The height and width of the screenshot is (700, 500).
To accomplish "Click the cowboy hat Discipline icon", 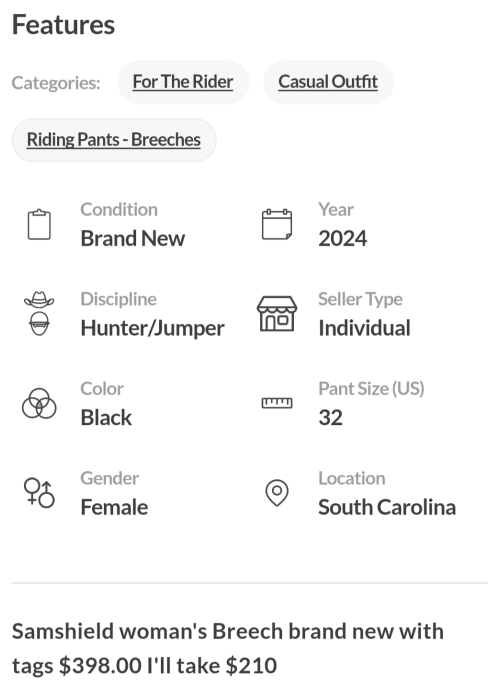I will coord(39,313).
